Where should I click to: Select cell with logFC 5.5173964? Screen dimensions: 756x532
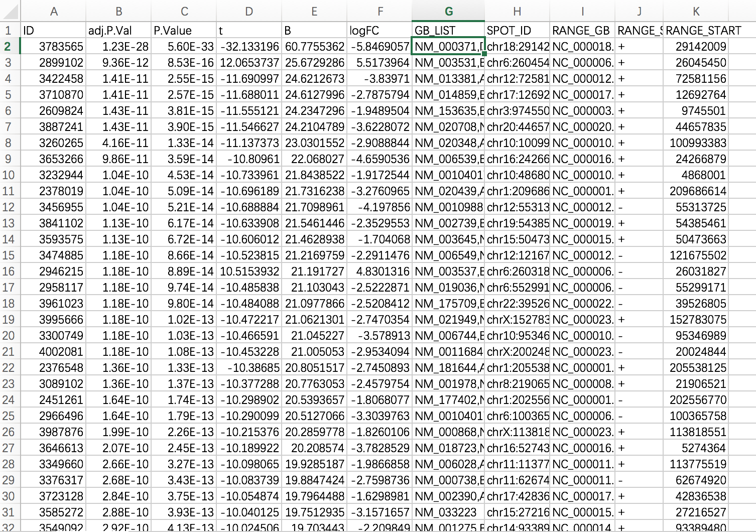[380, 62]
